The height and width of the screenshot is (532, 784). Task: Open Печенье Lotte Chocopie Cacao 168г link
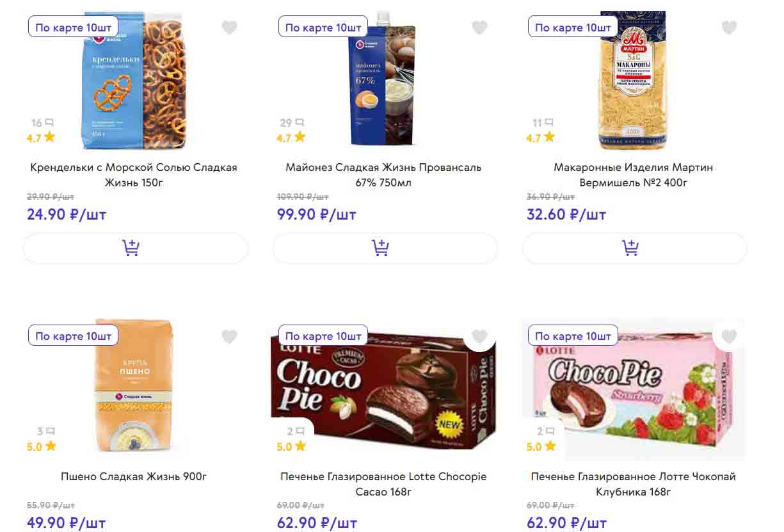[383, 484]
